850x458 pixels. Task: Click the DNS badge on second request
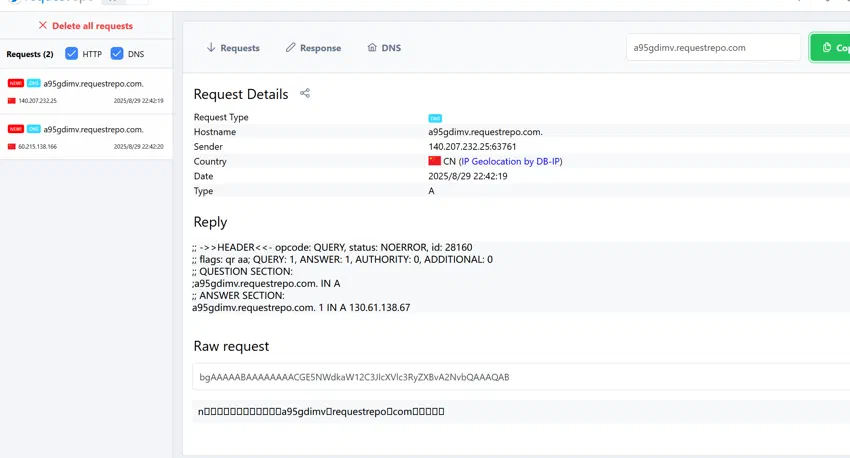pyautogui.click(x=34, y=129)
